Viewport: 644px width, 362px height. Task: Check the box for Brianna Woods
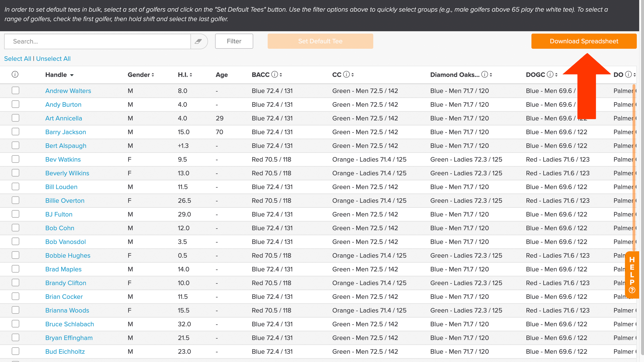click(15, 310)
